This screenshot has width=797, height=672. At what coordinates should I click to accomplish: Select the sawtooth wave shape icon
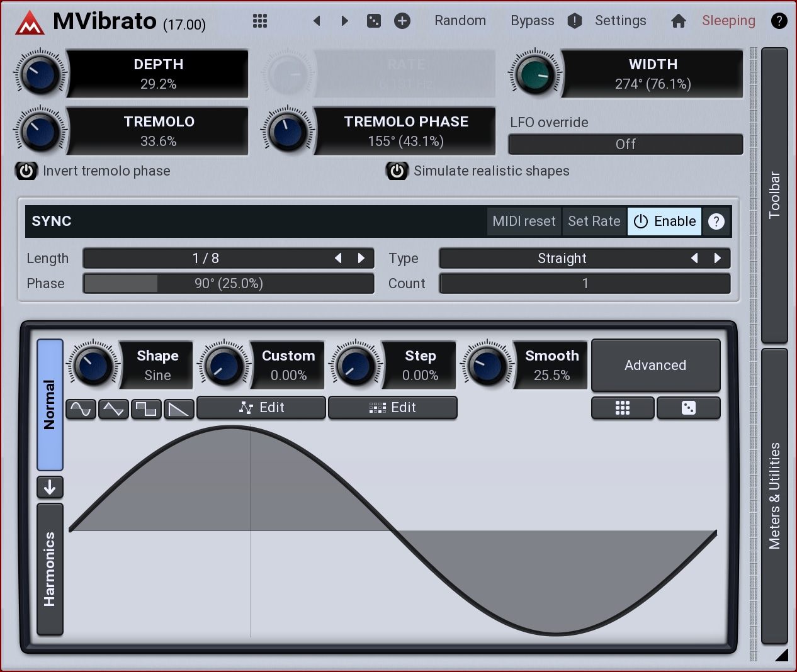[x=179, y=410]
